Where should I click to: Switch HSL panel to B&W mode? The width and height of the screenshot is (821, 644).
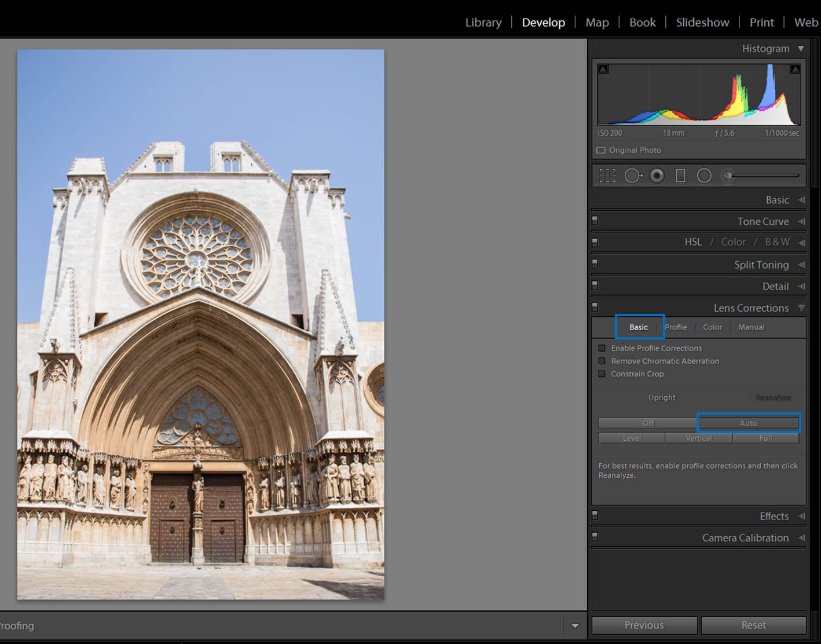coord(777,242)
